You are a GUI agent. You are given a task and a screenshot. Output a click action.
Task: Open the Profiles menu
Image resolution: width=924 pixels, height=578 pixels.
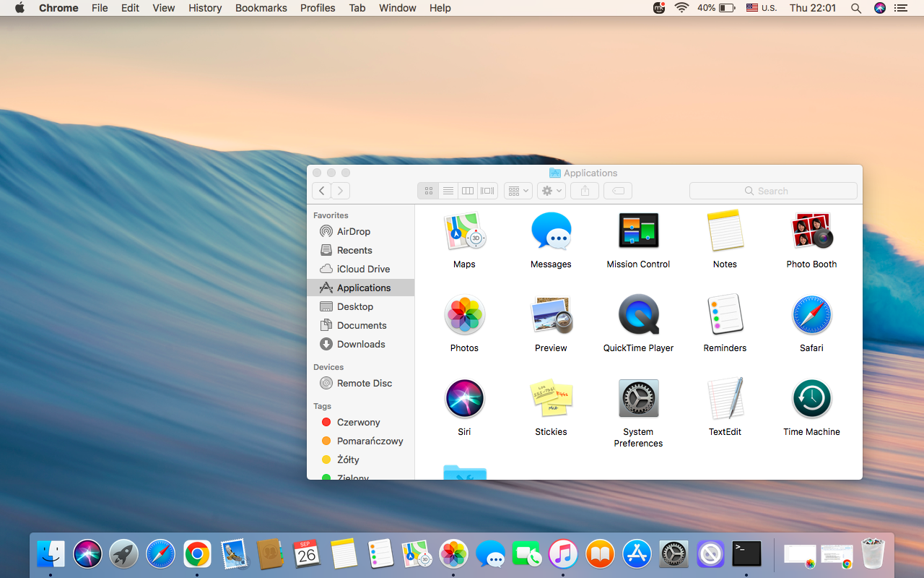click(x=318, y=8)
